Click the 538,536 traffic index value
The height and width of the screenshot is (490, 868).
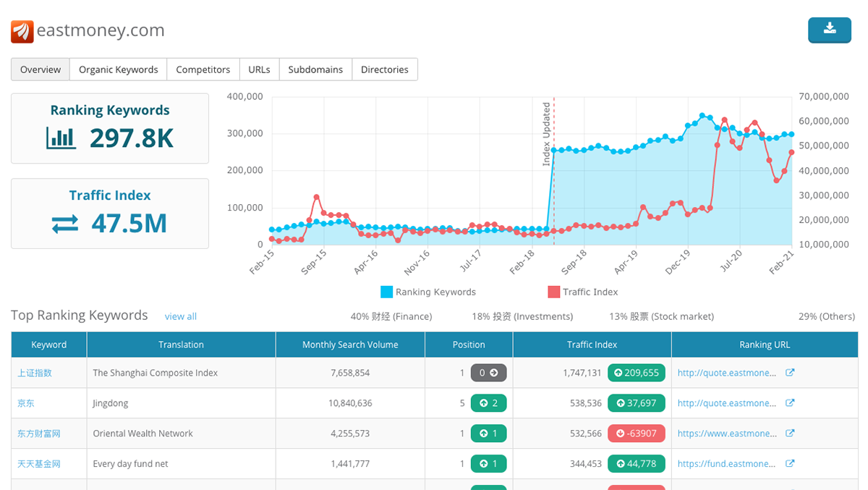click(x=586, y=403)
